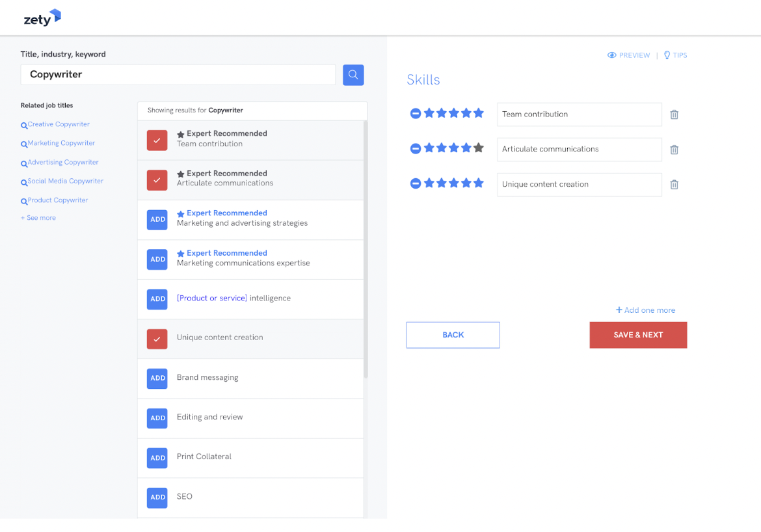Set Team contribution rating to three stars
This screenshot has width=761, height=532.
[x=454, y=113]
